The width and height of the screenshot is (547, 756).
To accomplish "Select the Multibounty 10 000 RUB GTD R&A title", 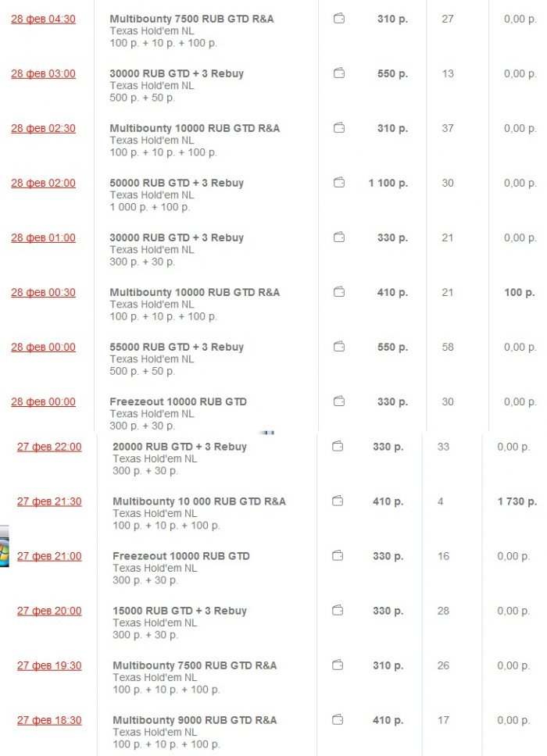I will pos(199,501).
